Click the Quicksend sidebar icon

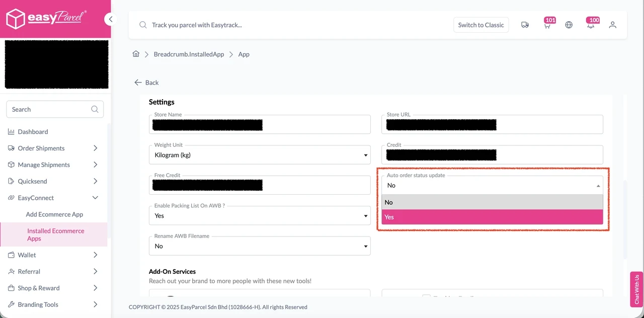click(x=11, y=181)
